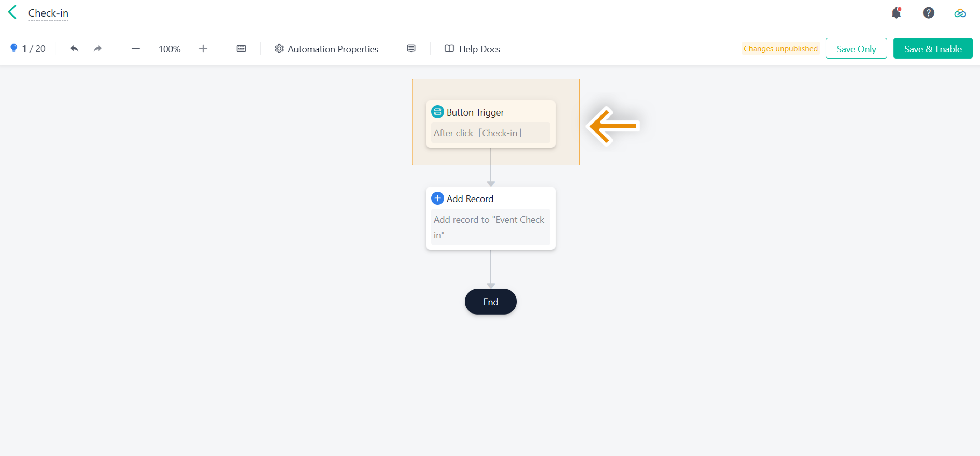This screenshot has height=456, width=980.
Task: Open Automation Properties
Action: coord(326,49)
